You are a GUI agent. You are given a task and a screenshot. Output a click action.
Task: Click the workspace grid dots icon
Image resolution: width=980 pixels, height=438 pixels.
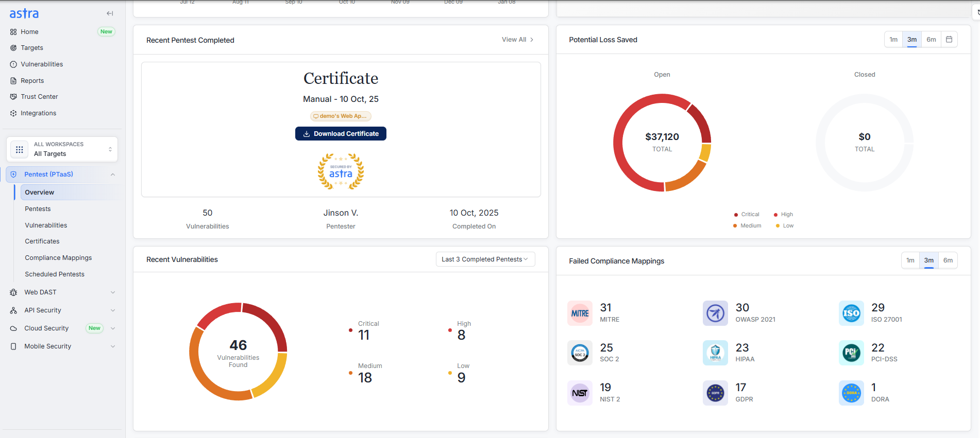pyautogui.click(x=20, y=149)
